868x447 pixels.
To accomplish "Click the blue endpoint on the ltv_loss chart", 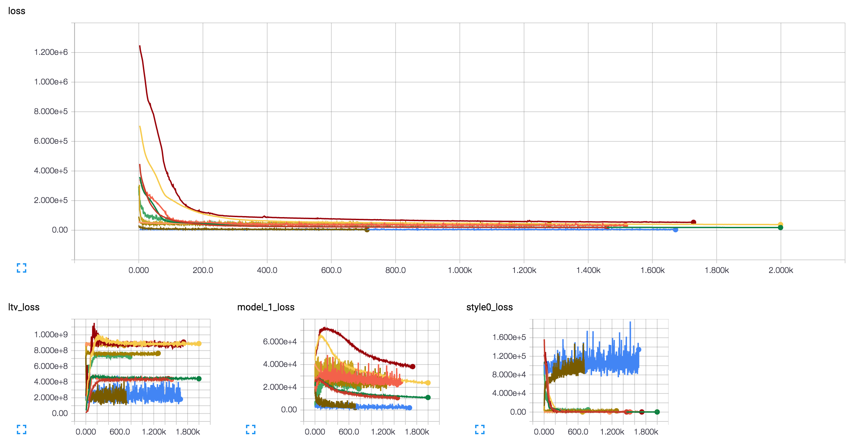I will tap(180, 399).
